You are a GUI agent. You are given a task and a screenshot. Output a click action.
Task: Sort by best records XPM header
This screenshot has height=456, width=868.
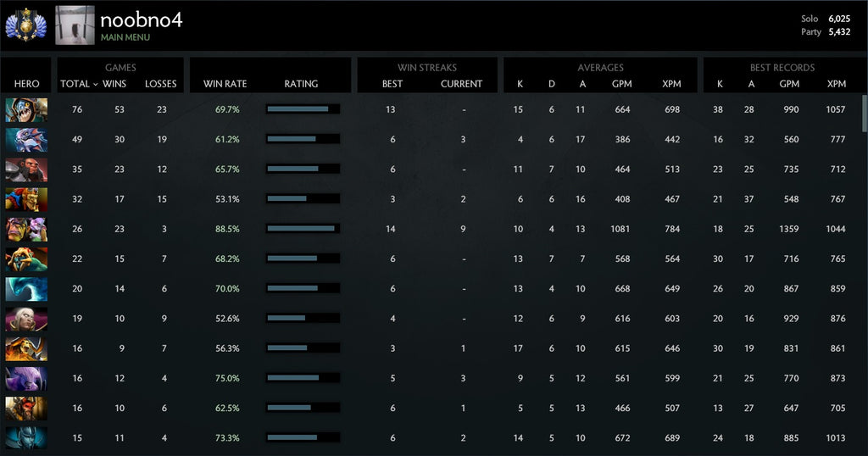[836, 84]
